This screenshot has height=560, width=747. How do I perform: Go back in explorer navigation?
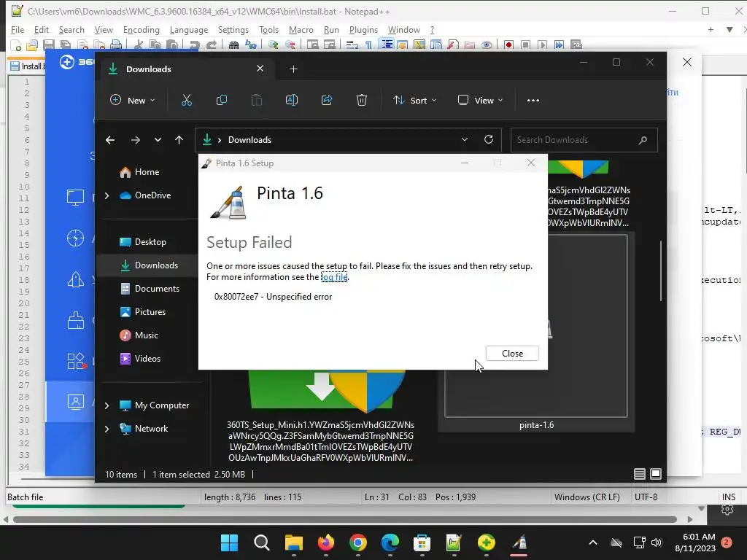[110, 140]
